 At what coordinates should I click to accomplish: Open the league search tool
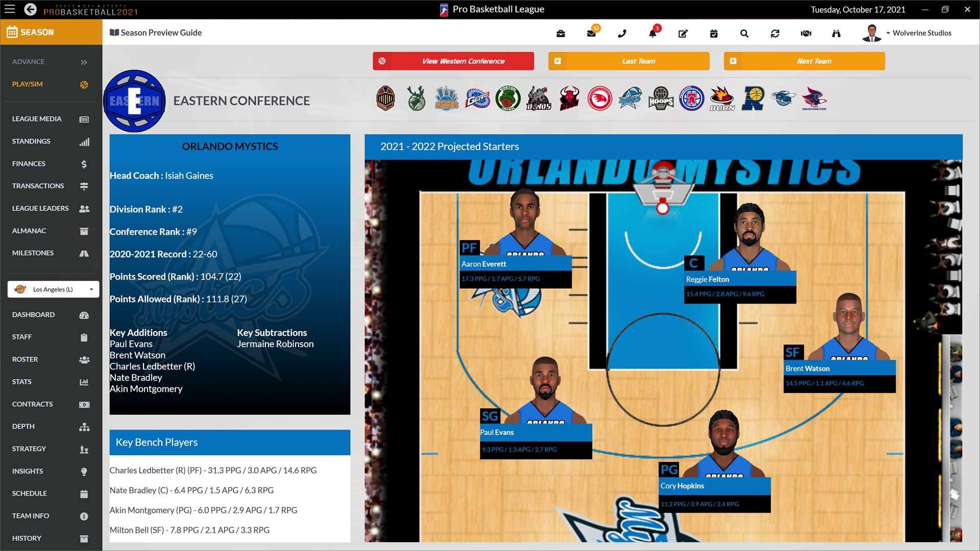pyautogui.click(x=744, y=33)
